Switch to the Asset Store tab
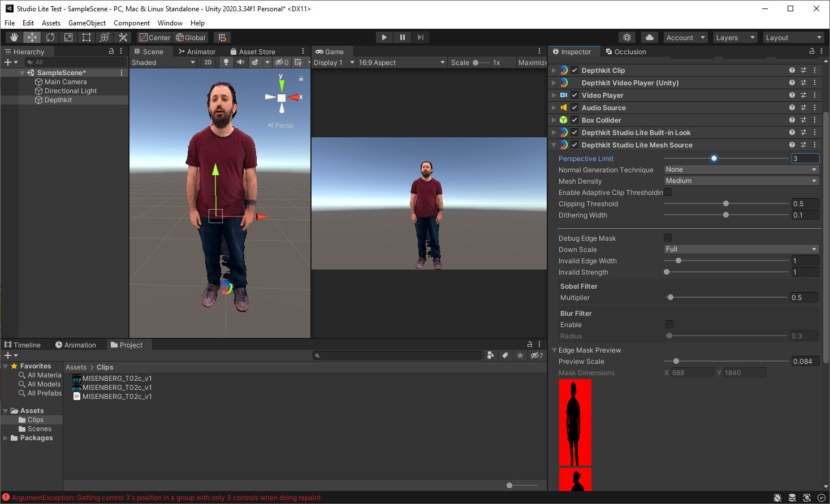 click(x=253, y=51)
